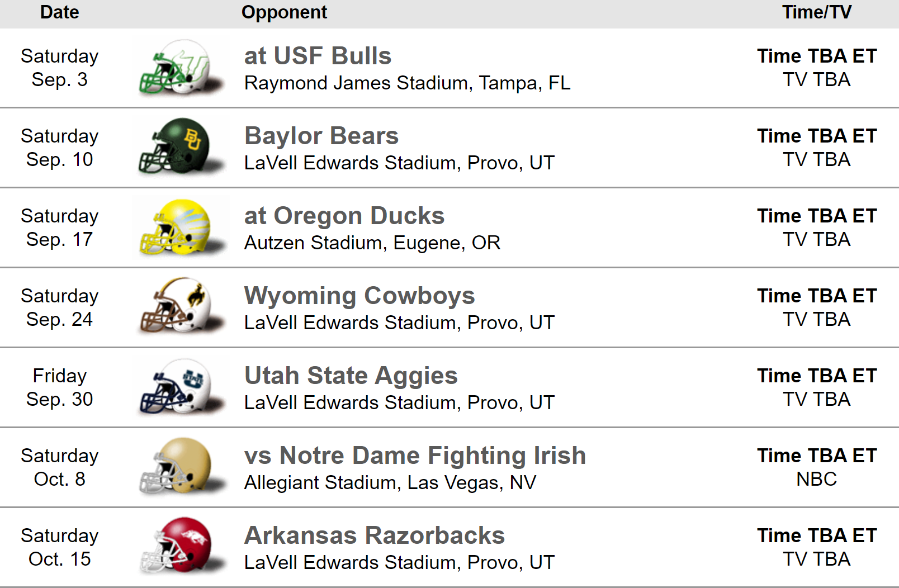
Task: Open the at USF Bulls link
Action: pos(318,56)
